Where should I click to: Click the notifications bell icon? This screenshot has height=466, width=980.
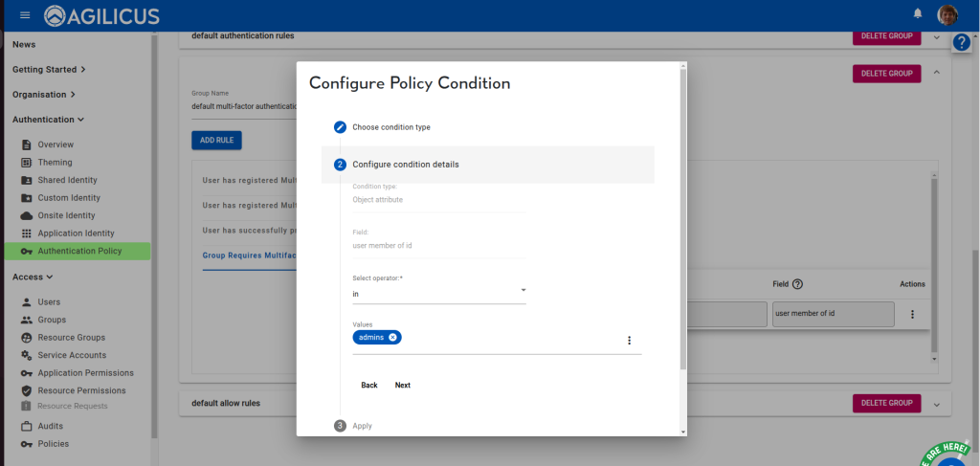pos(918,13)
